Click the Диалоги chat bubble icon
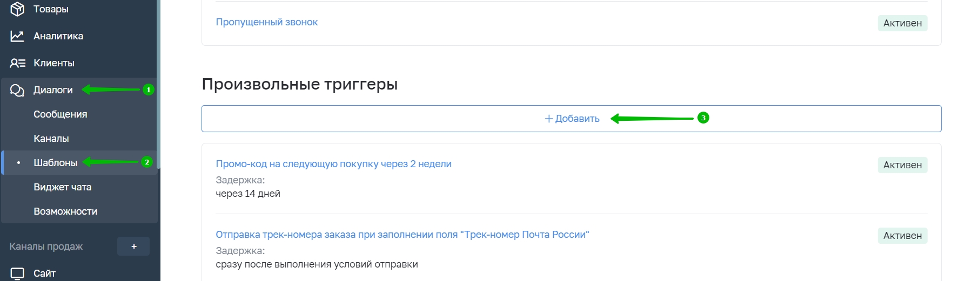 pyautogui.click(x=17, y=90)
